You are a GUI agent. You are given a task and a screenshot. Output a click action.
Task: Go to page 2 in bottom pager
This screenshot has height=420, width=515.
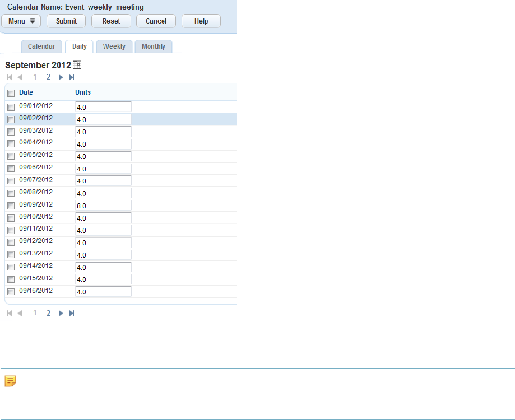pos(48,314)
